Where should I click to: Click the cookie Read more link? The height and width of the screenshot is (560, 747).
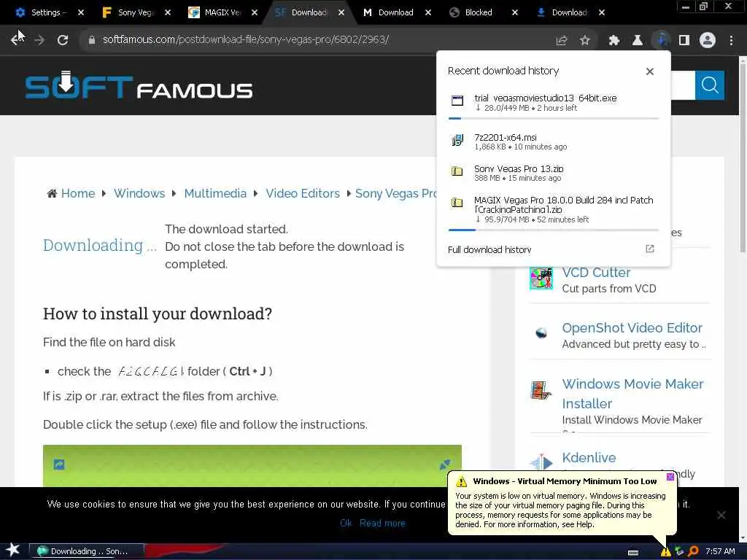[382, 523]
